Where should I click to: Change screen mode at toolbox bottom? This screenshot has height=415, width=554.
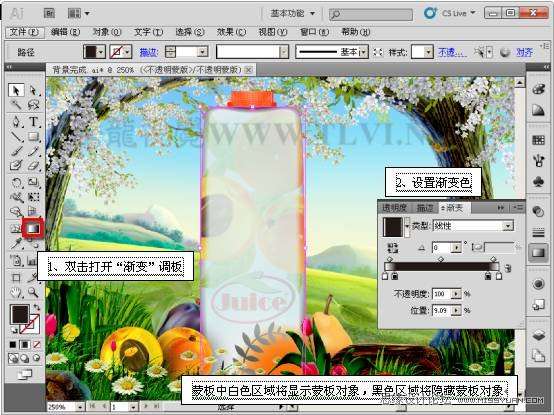pos(25,374)
